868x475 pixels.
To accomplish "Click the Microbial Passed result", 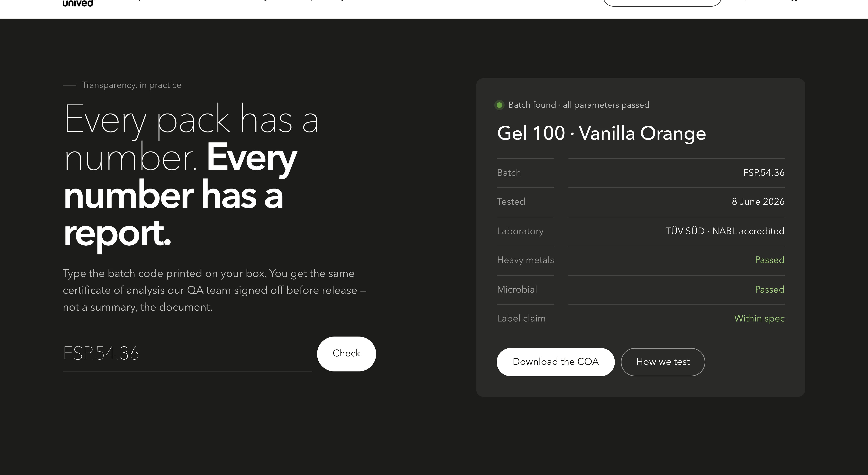I will (x=770, y=290).
